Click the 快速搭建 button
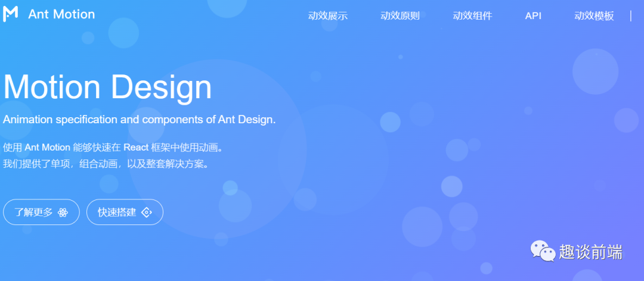The height and width of the screenshot is (281, 644). tap(125, 212)
